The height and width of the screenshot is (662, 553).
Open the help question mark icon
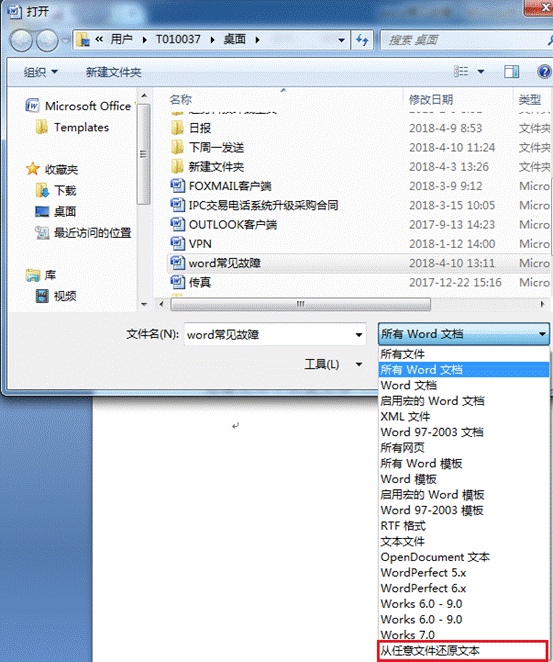544,72
